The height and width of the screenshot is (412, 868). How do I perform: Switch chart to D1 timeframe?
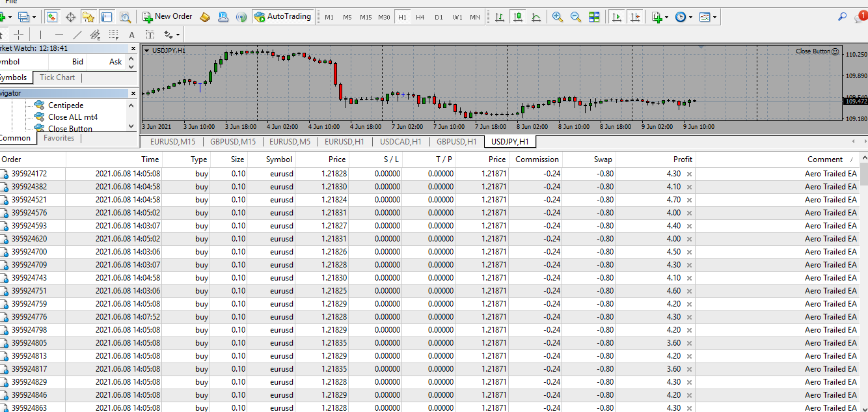pos(439,17)
